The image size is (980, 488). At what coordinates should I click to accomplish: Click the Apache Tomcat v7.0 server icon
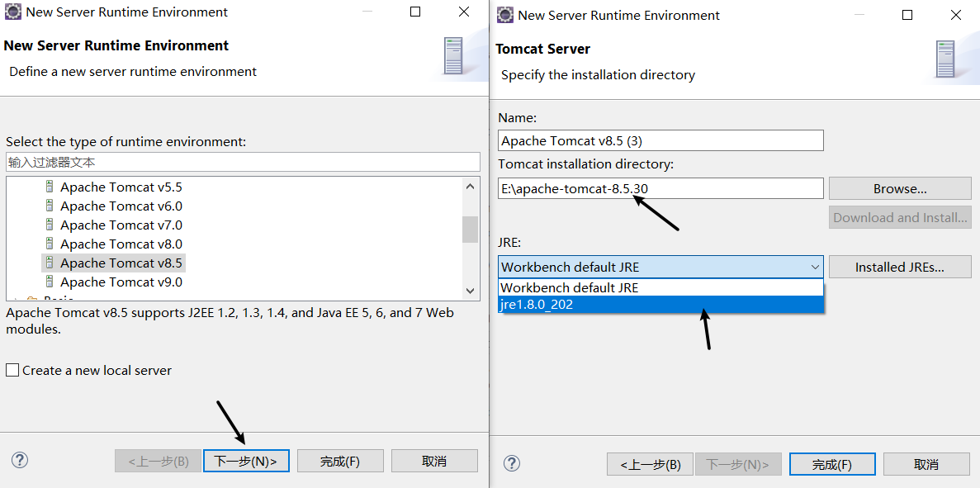tap(50, 225)
